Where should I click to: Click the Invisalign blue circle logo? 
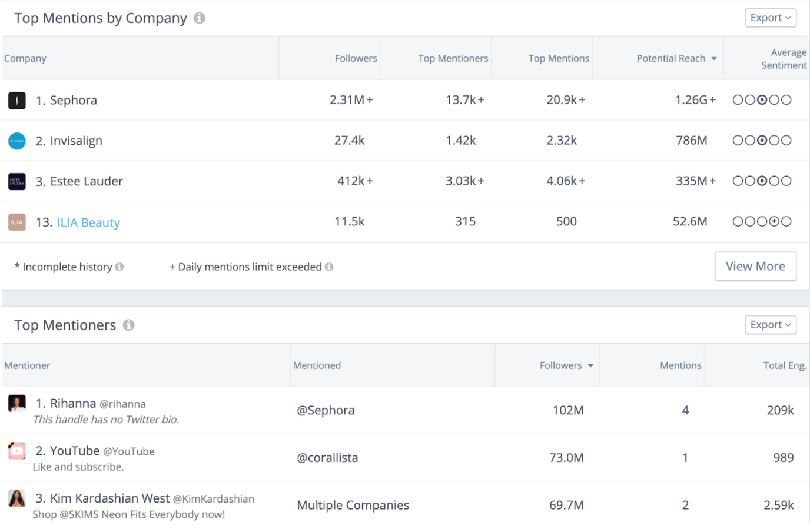(x=17, y=141)
